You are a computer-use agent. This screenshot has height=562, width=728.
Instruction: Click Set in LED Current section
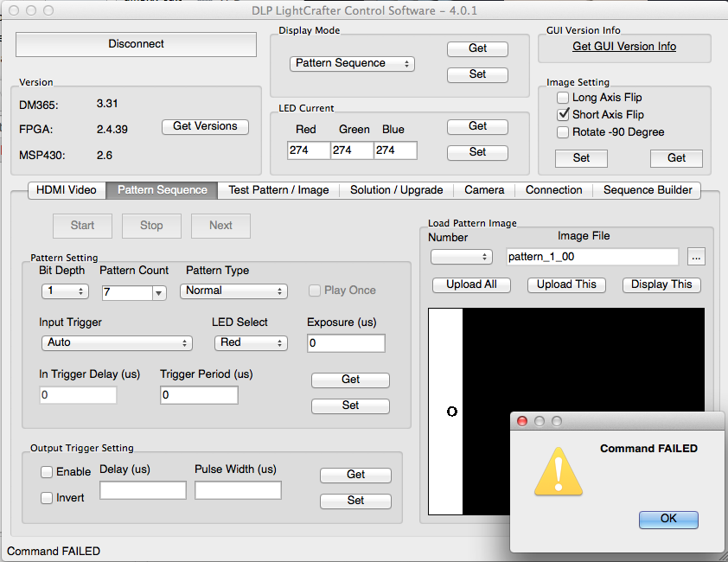coord(477,152)
